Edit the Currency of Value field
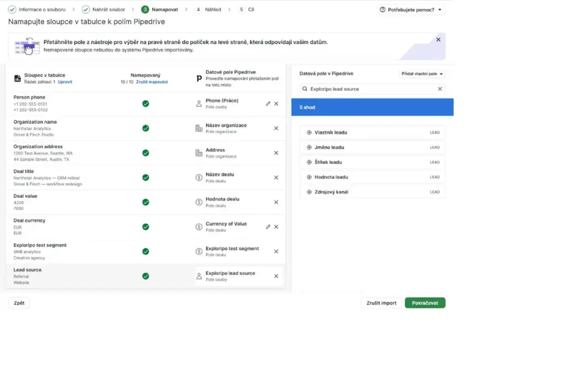This screenshot has height=392, width=567. (x=268, y=227)
